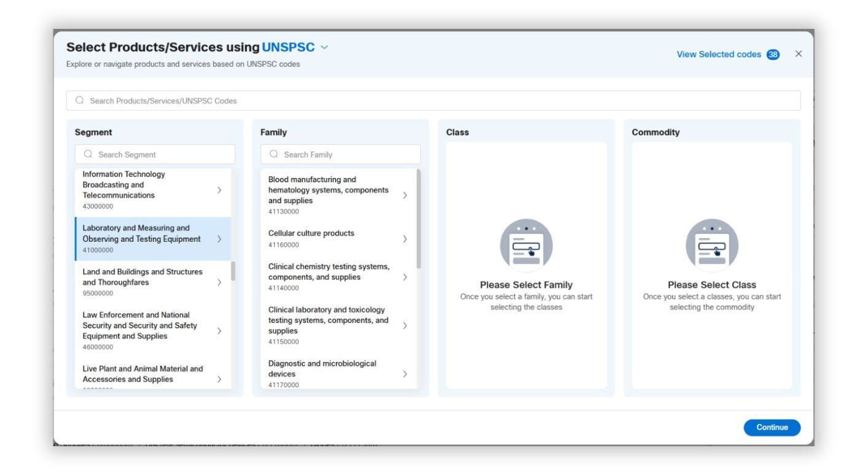
Task: Select Law Enforcement and National Security segment
Action: [140, 330]
